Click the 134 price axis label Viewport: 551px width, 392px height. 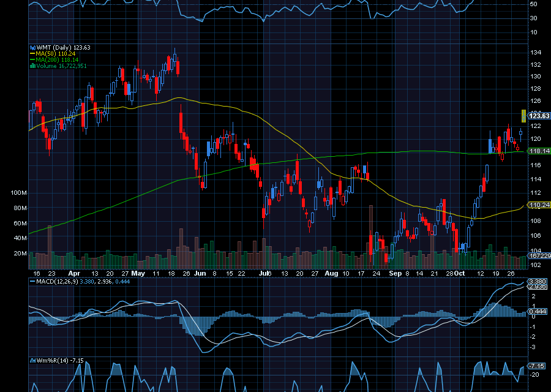tap(536, 53)
